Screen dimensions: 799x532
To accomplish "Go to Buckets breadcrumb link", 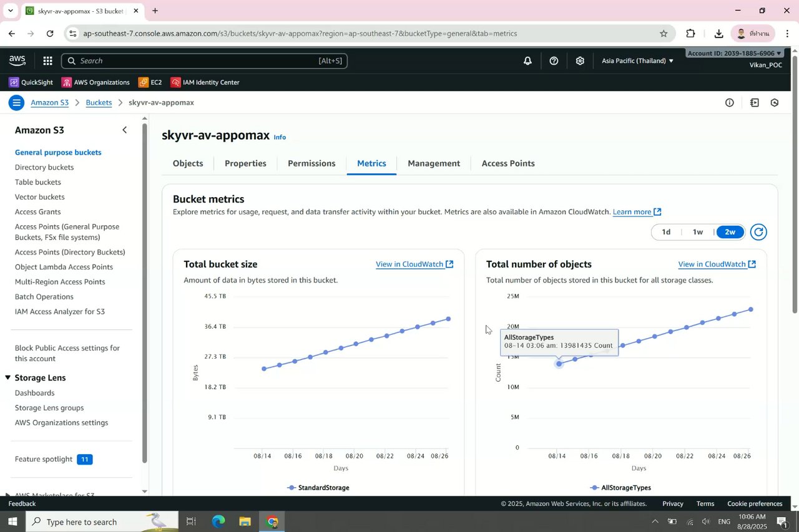I will 99,102.
